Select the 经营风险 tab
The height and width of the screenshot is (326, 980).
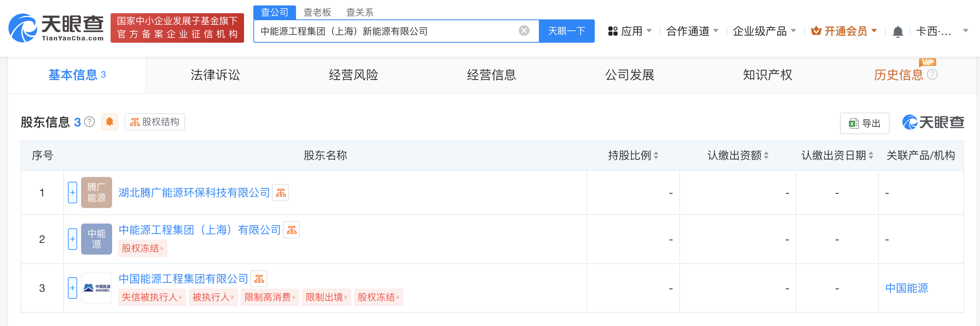[353, 75]
